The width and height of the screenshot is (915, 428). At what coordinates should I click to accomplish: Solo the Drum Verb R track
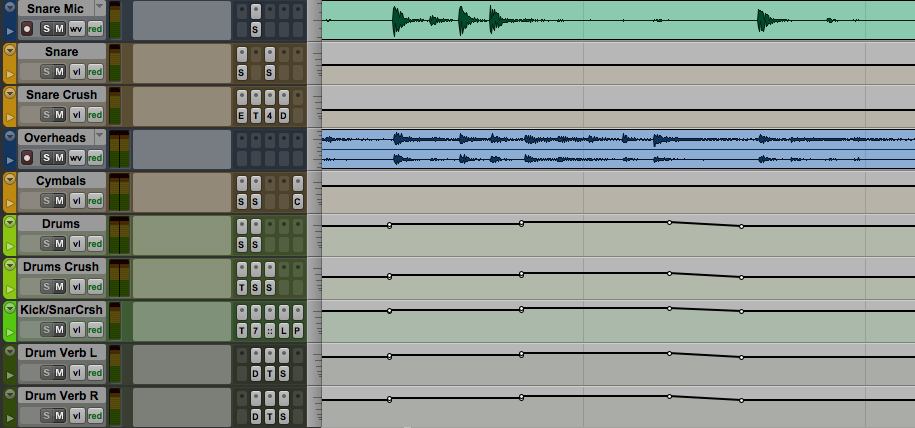45,415
